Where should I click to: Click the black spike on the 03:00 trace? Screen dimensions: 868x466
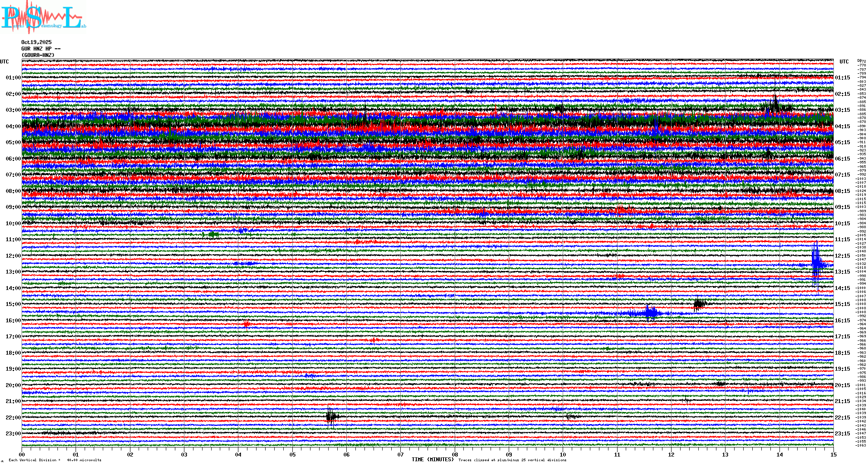[775, 105]
